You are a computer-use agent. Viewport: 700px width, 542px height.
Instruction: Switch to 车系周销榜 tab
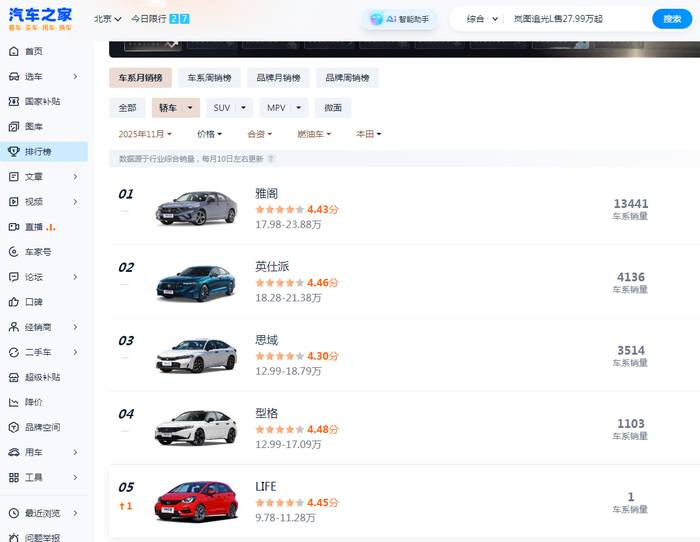tap(209, 78)
